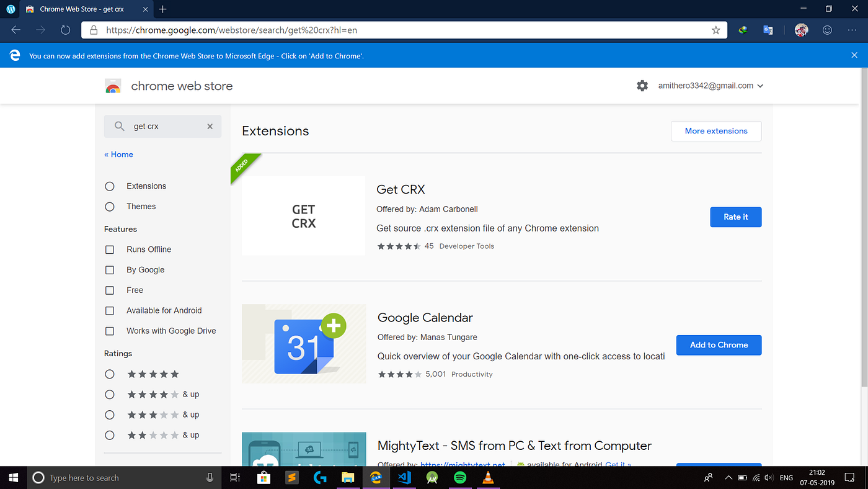
Task: Select the Themes radio button
Action: tap(110, 207)
